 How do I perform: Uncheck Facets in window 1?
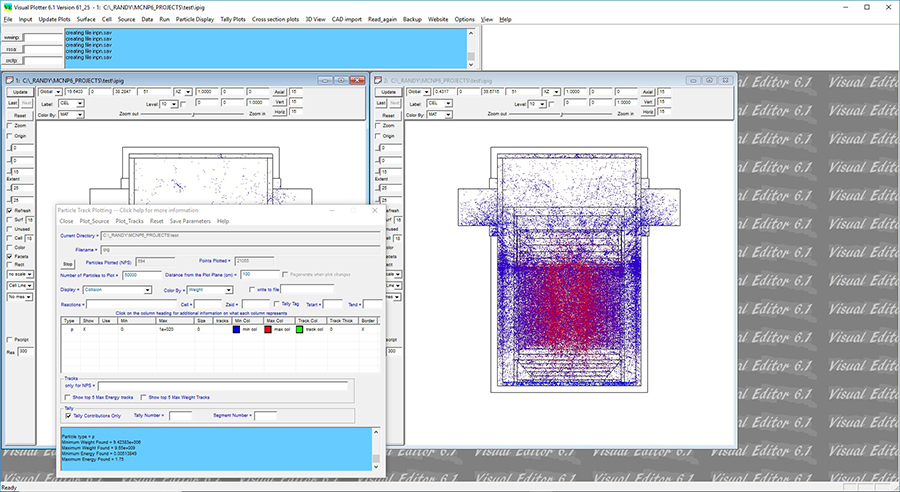tap(9, 257)
